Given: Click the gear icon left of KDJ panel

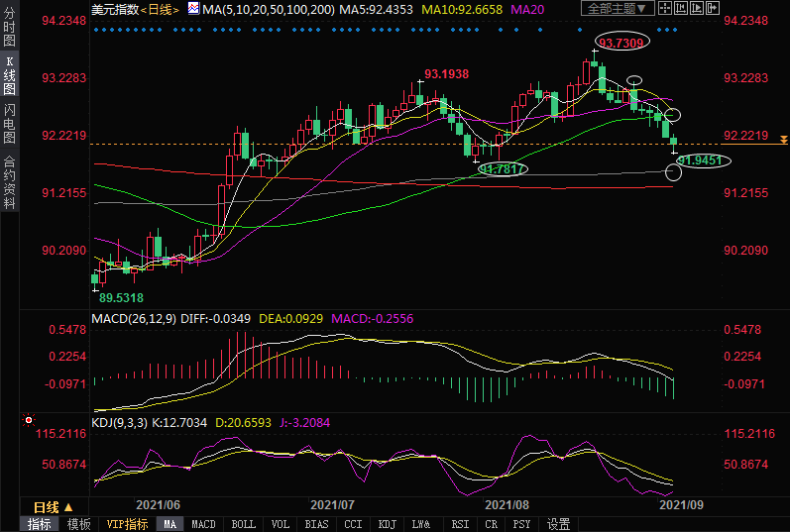Looking at the screenshot, I should (28, 420).
